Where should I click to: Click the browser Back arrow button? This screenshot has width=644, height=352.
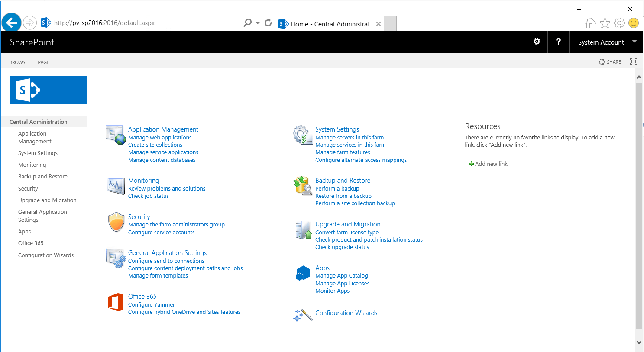(12, 23)
